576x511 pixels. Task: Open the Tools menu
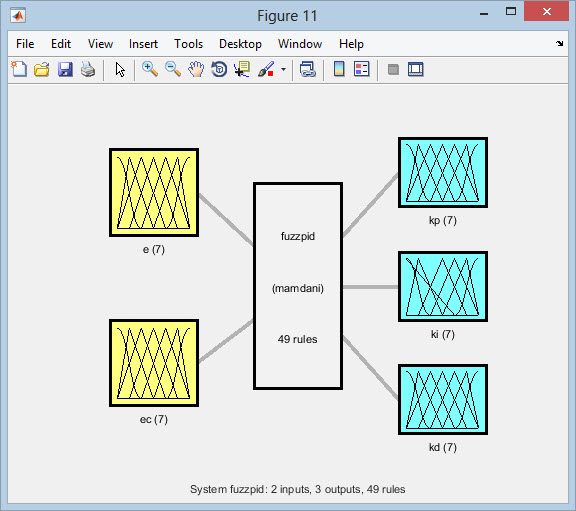point(188,44)
